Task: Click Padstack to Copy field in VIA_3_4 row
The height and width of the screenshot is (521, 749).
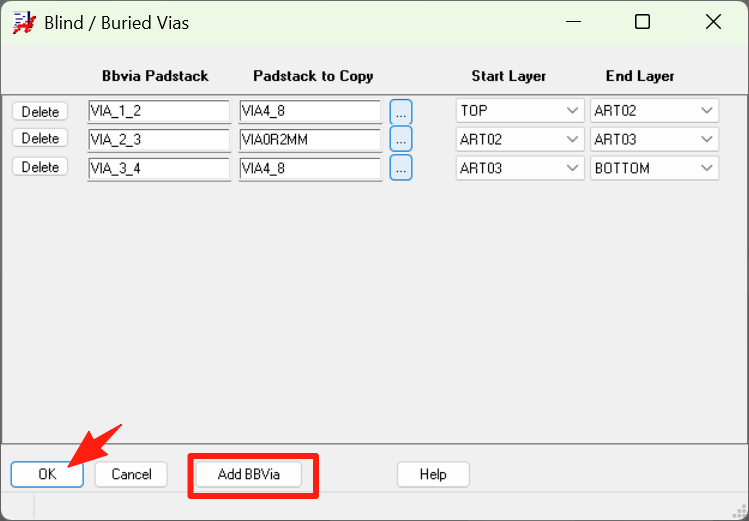Action: pos(310,169)
